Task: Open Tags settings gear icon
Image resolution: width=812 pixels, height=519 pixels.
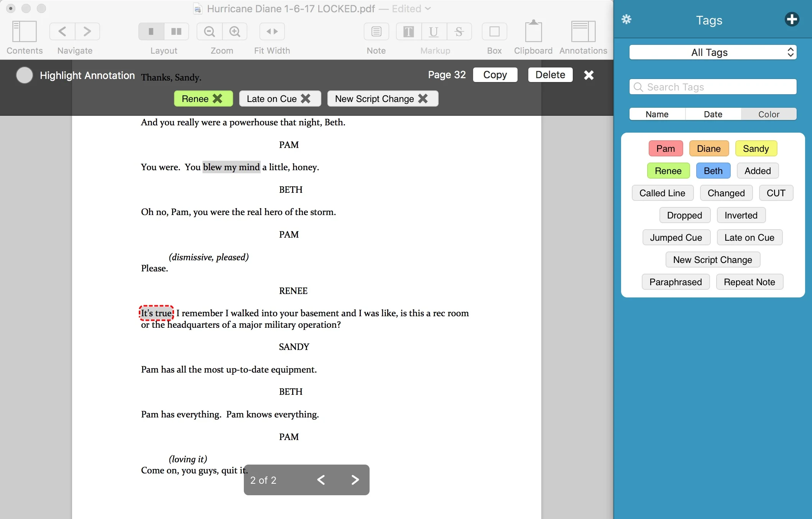Action: click(x=626, y=20)
